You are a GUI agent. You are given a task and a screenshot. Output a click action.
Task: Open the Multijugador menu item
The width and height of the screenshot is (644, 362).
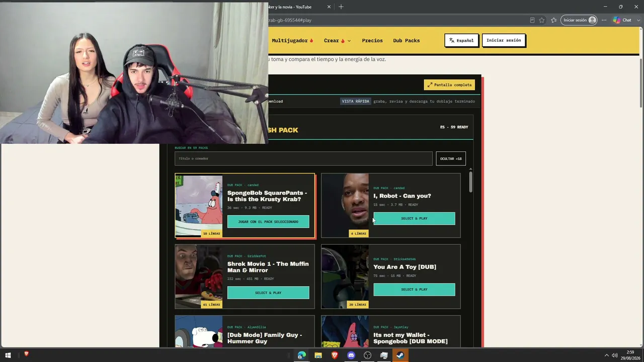[292, 40]
